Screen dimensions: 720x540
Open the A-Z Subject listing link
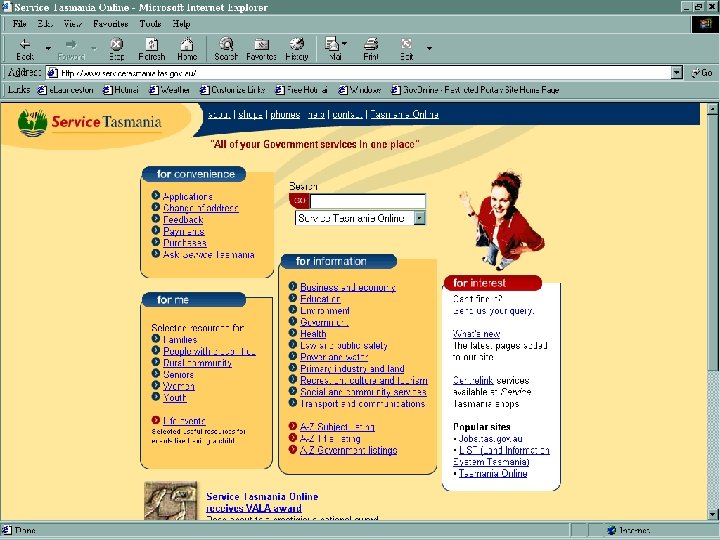(337, 427)
